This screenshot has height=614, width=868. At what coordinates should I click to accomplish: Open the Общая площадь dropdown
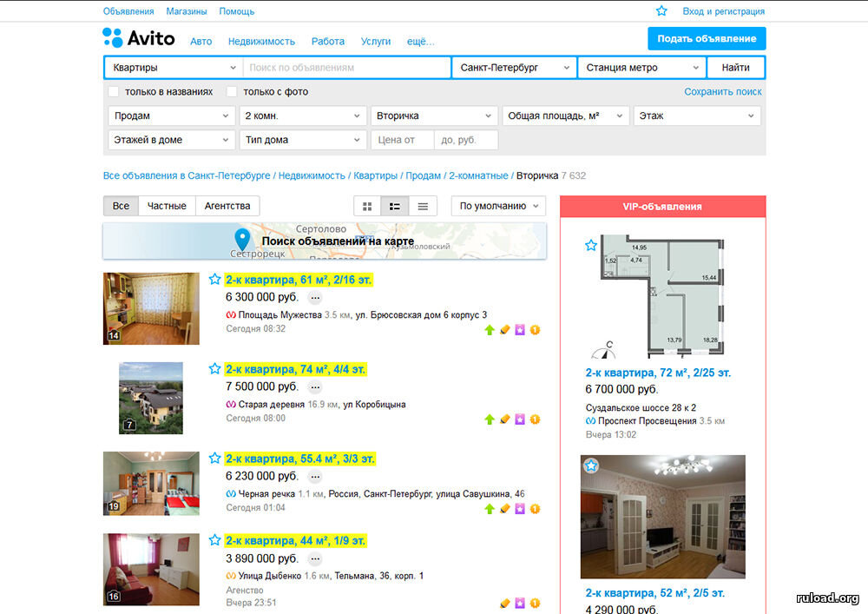[x=566, y=116]
